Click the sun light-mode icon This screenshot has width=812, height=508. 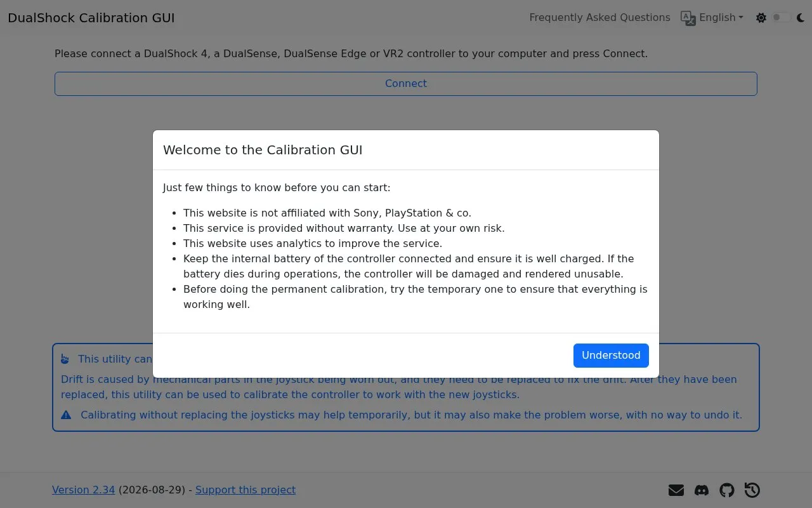(761, 18)
